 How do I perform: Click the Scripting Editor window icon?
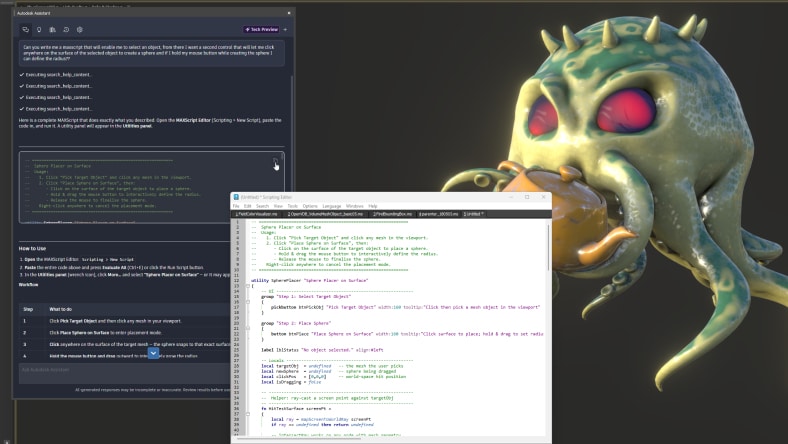click(236, 197)
